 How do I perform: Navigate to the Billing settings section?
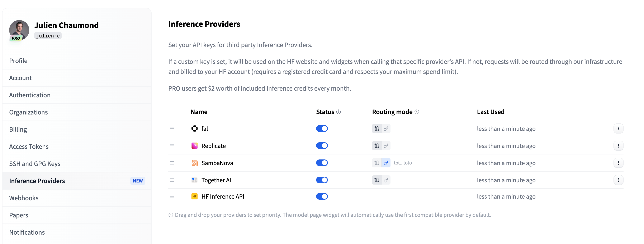click(x=18, y=129)
